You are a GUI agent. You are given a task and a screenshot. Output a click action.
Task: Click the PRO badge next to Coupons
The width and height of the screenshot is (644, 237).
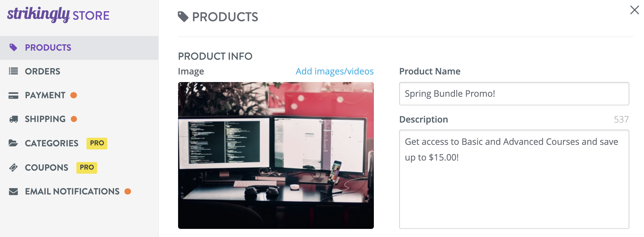point(87,168)
